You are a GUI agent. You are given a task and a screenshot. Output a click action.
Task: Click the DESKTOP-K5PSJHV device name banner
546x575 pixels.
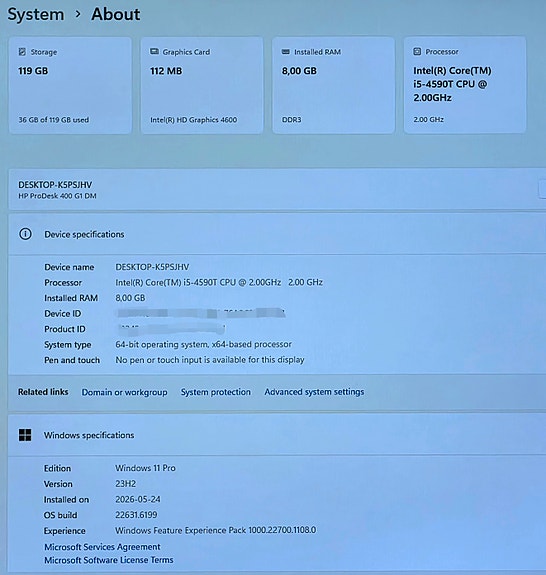click(x=277, y=189)
